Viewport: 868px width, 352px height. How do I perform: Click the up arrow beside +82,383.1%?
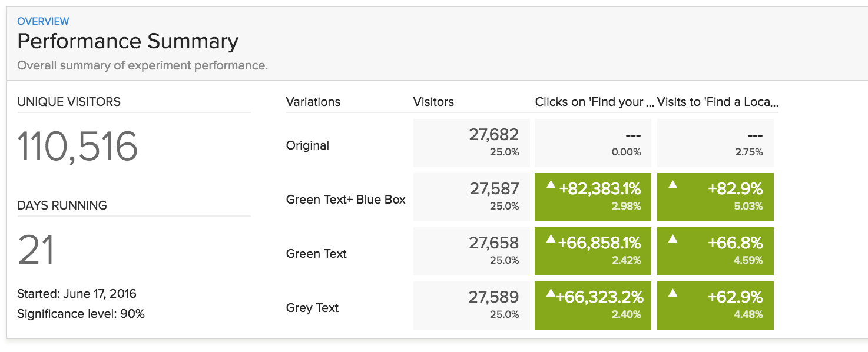(551, 185)
